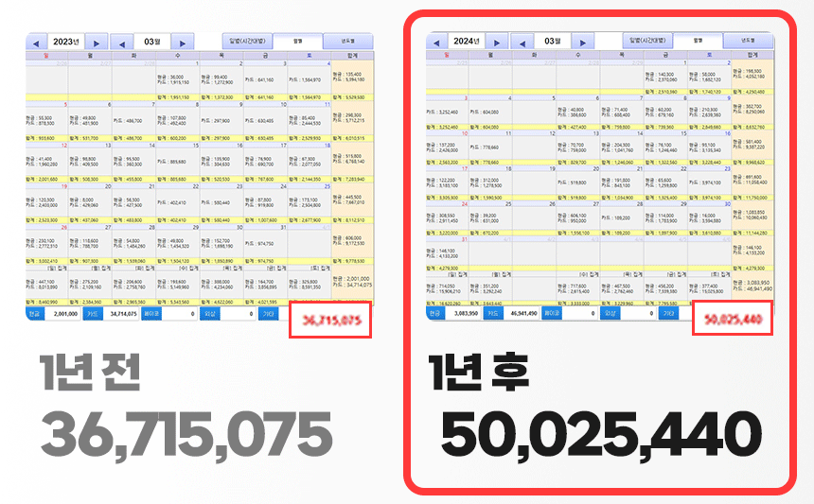Viewport: 814px width, 504px height.
Task: Select March 31 cell in 2023 calendar
Action: 265,242
